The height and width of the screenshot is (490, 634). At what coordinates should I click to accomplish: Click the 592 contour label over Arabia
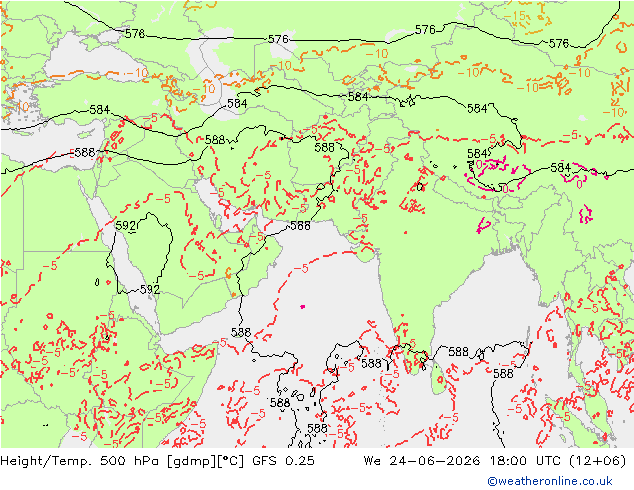pos(126,226)
